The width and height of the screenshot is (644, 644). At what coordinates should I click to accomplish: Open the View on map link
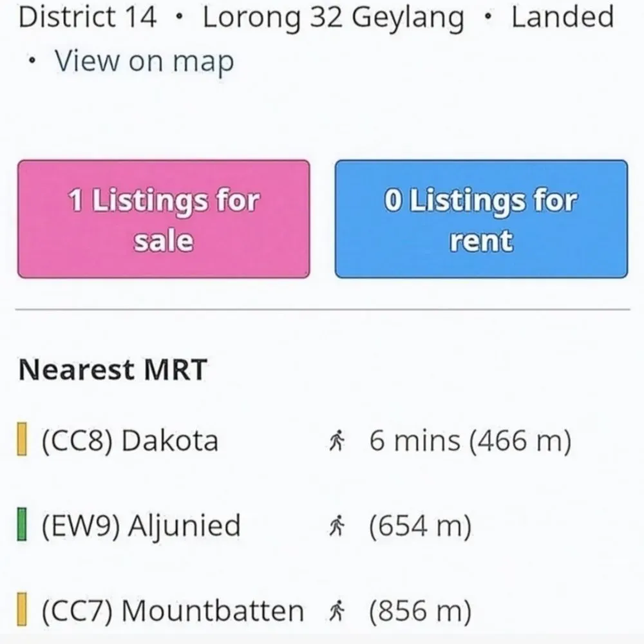coord(144,62)
